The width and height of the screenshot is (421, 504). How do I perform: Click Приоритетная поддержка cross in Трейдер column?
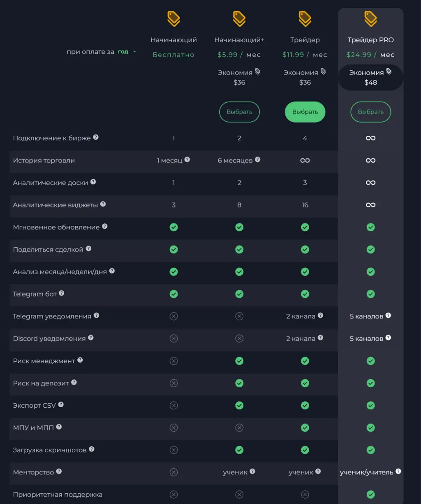click(305, 495)
